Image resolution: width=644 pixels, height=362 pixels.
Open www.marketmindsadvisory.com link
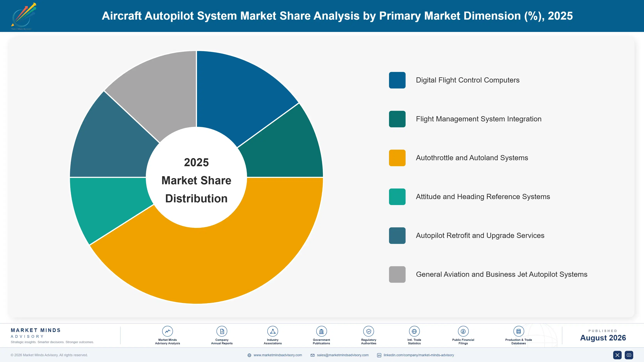278,355
